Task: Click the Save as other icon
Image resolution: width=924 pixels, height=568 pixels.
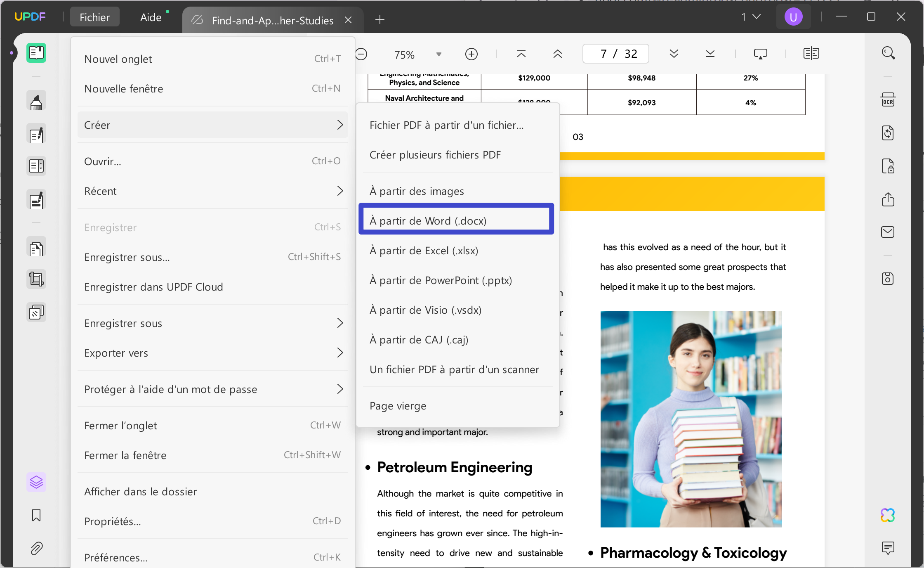Action: pos(888,279)
